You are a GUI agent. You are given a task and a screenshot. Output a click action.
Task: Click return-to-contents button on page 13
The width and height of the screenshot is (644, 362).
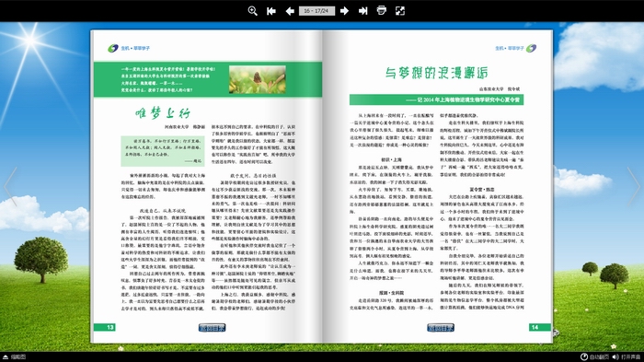coord(212,328)
